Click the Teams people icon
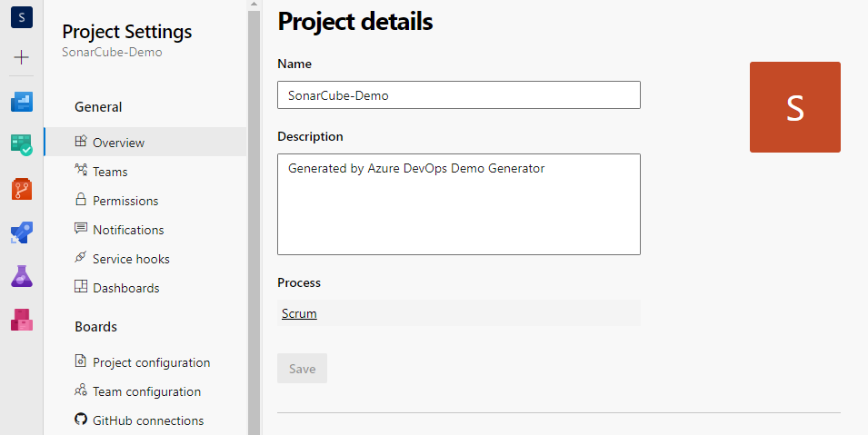Viewport: 868px width, 435px height. [x=81, y=169]
